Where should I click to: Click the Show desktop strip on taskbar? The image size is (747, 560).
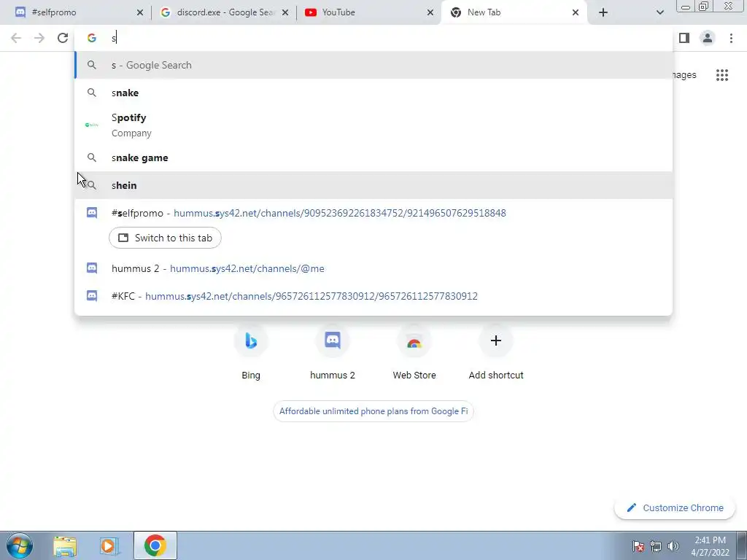(x=742, y=545)
